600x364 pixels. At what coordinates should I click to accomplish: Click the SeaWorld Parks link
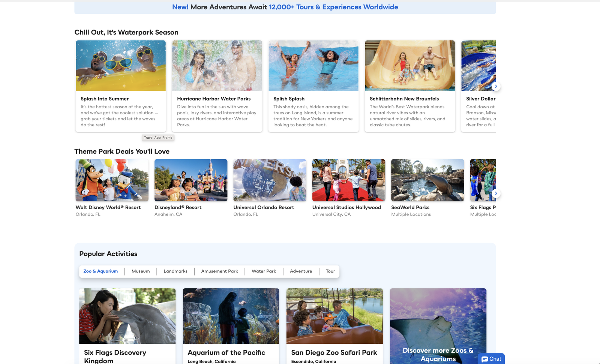[x=410, y=208]
